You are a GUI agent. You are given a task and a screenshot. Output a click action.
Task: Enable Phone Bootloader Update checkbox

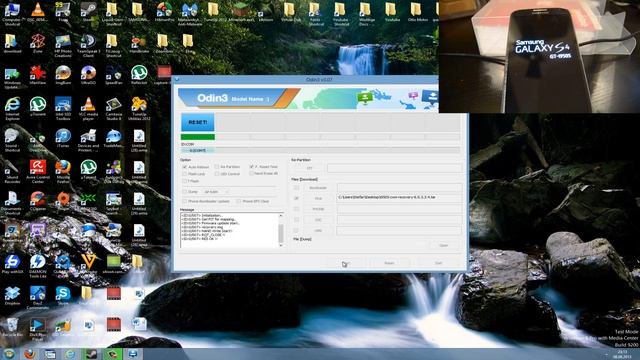point(184,201)
